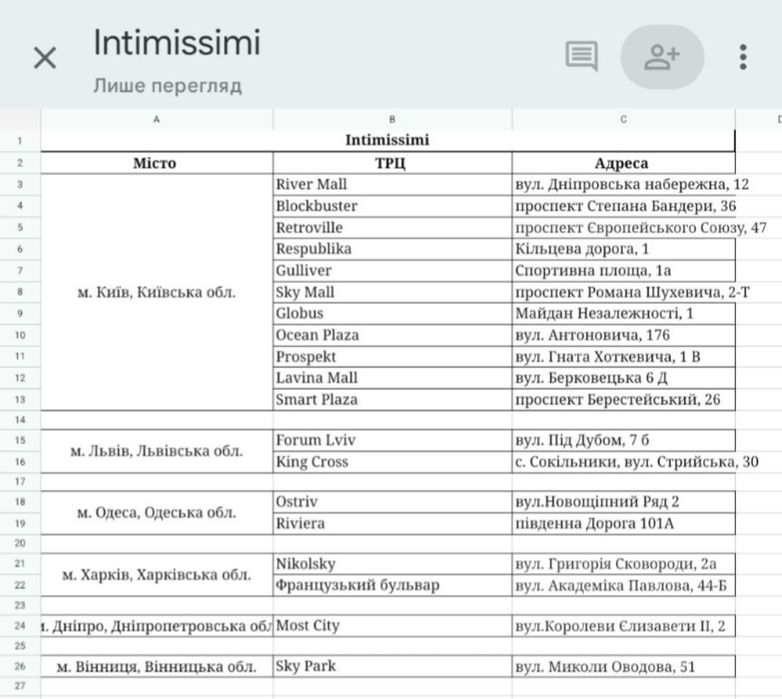Select row number 20
The height and width of the screenshot is (699, 782).
pyautogui.click(x=20, y=543)
